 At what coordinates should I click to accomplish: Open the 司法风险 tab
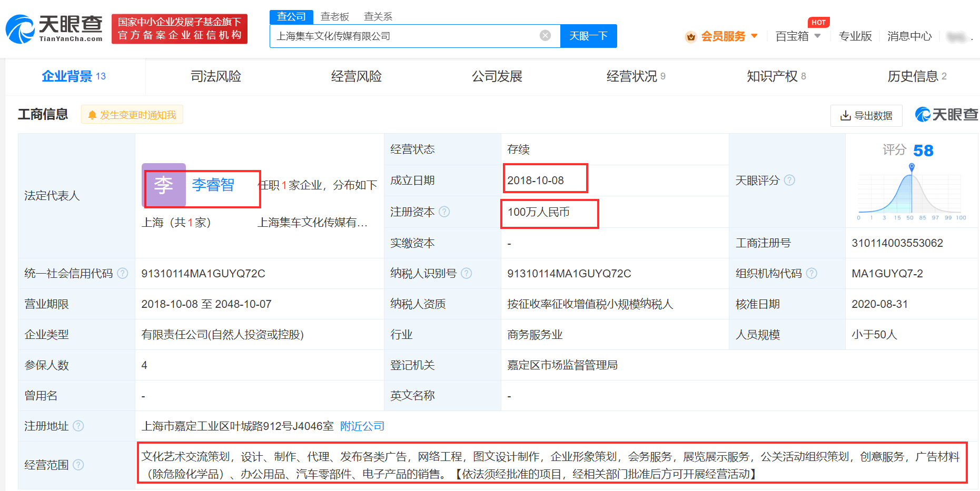216,76
